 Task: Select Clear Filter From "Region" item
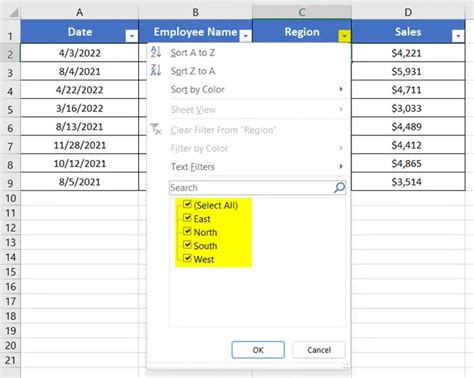[248, 130]
